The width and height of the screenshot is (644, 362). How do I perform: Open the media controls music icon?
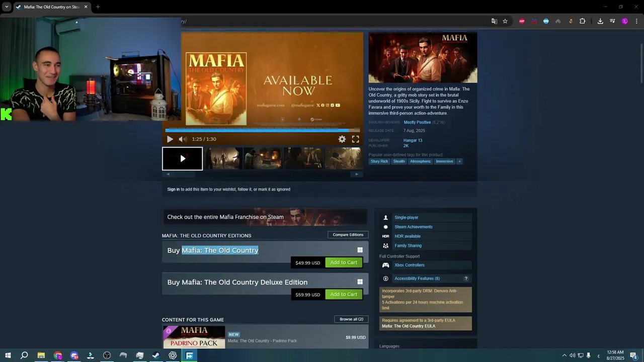click(x=612, y=21)
